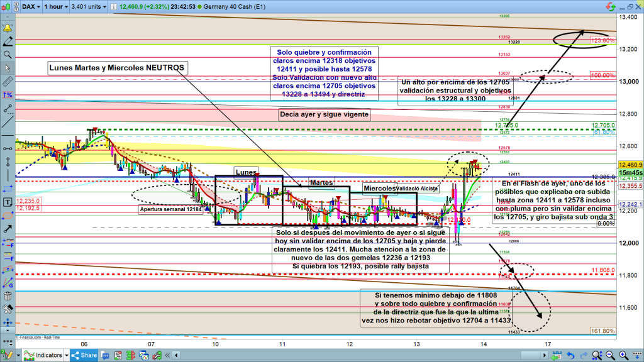Toggle the candlestick chart style icon
The width and height of the screenshot is (644, 362).
8,8
